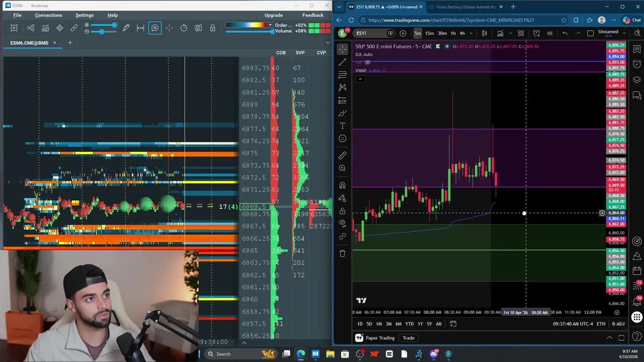Start bar replay with the rewind icon
Viewport: 644px width, 362px height.
point(549,33)
